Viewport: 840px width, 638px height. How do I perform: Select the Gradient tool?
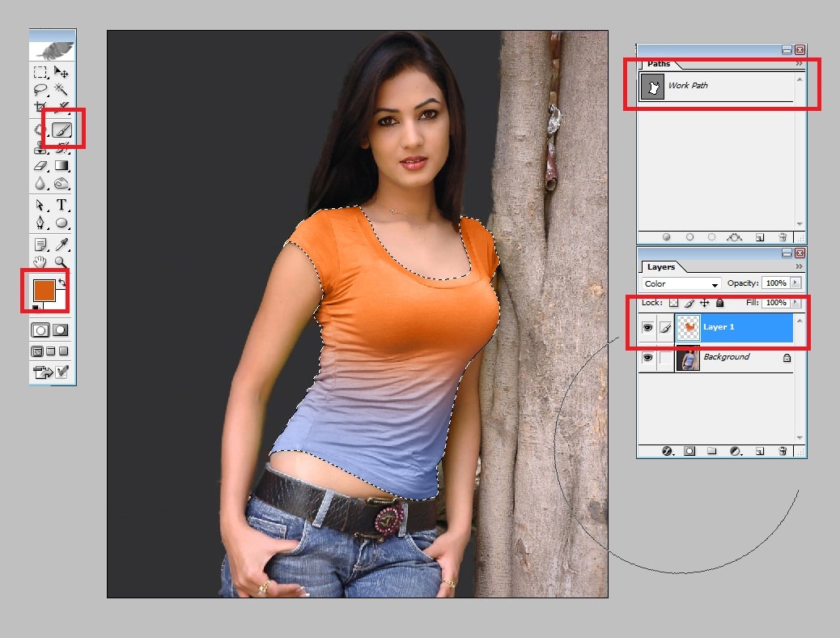(x=62, y=165)
